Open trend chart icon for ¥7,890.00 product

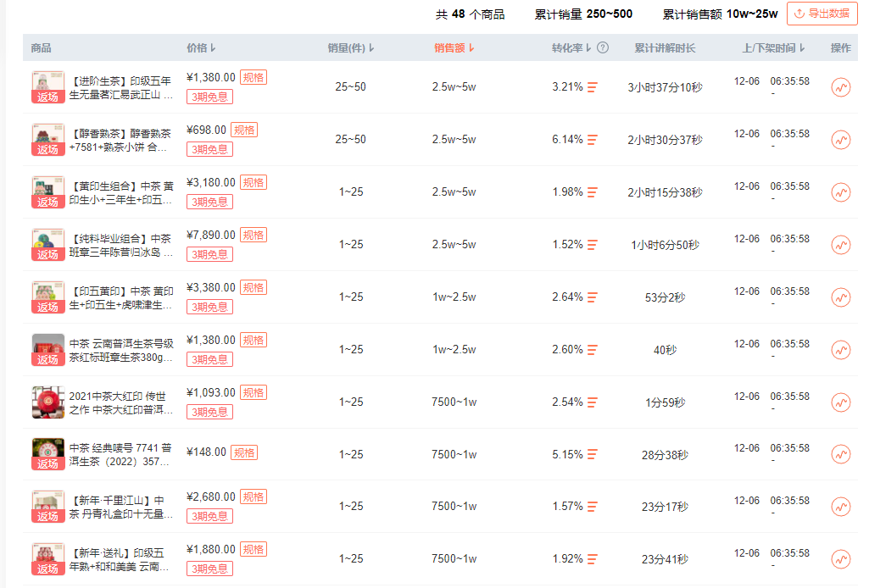pyautogui.click(x=840, y=245)
